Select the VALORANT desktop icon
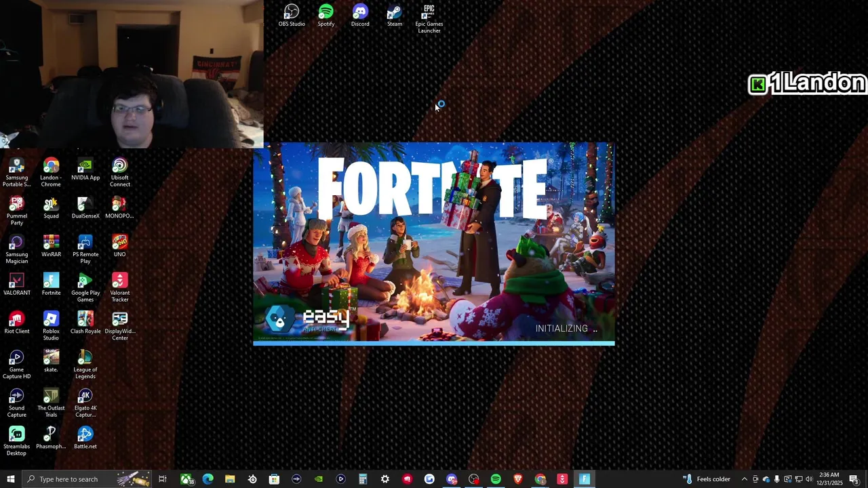868x488 pixels. click(17, 285)
